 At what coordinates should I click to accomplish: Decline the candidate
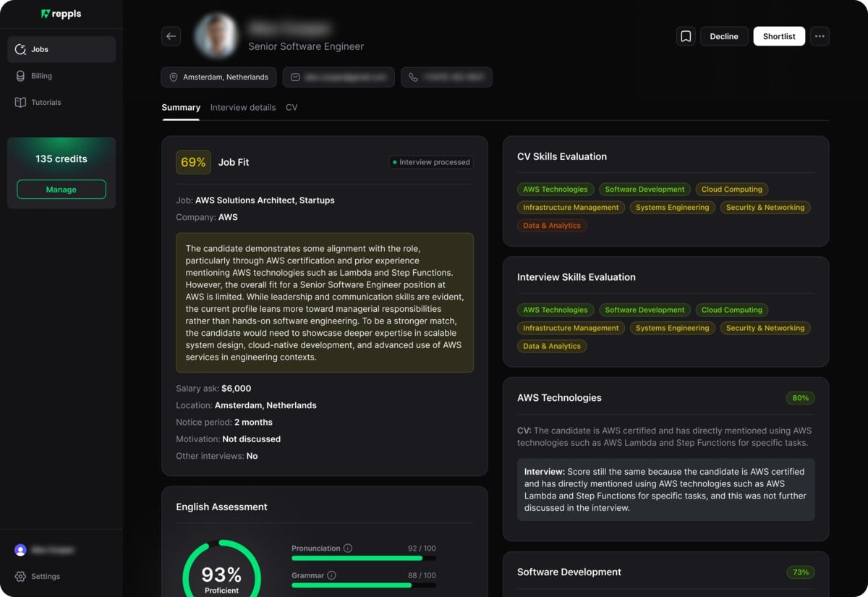point(724,36)
